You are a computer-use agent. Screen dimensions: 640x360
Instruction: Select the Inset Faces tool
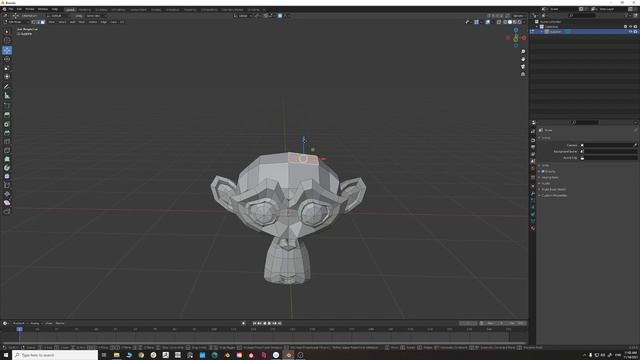click(7, 124)
